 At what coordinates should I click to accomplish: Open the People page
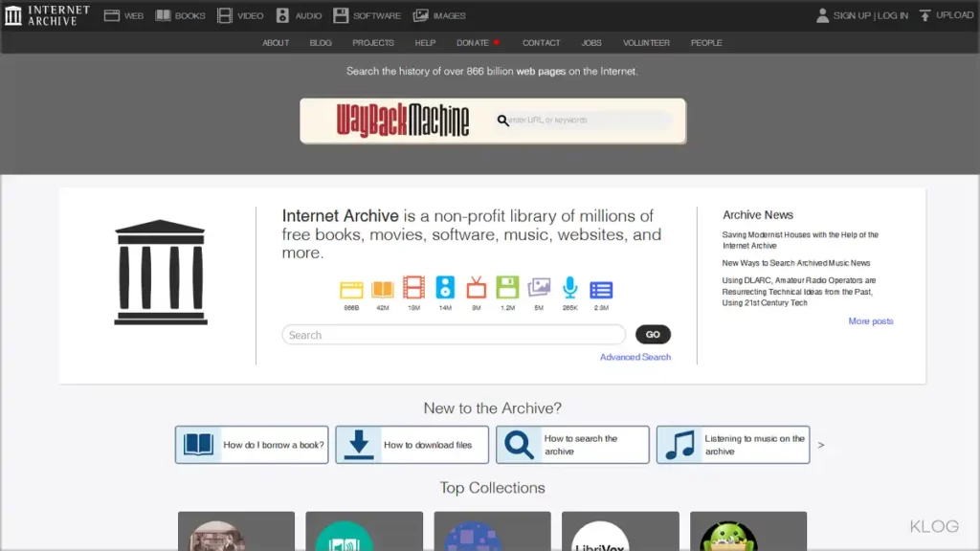coord(706,43)
